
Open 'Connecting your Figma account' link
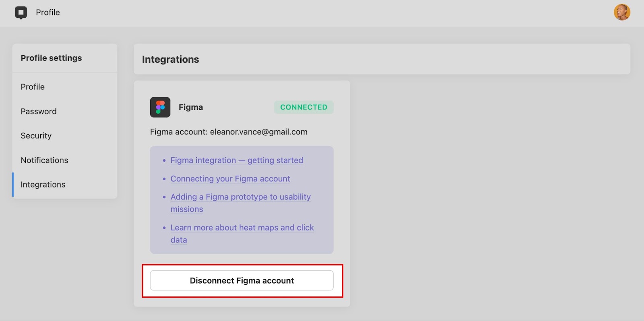coord(230,179)
